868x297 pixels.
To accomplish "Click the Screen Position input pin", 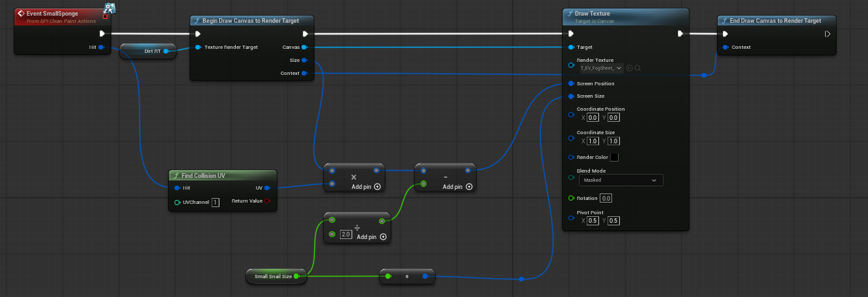I will point(571,83).
